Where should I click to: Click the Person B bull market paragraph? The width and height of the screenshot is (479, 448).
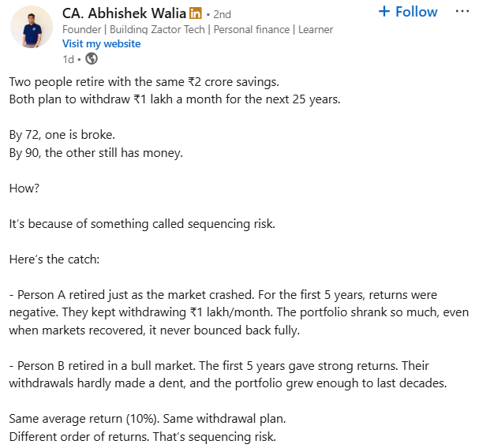tap(228, 375)
